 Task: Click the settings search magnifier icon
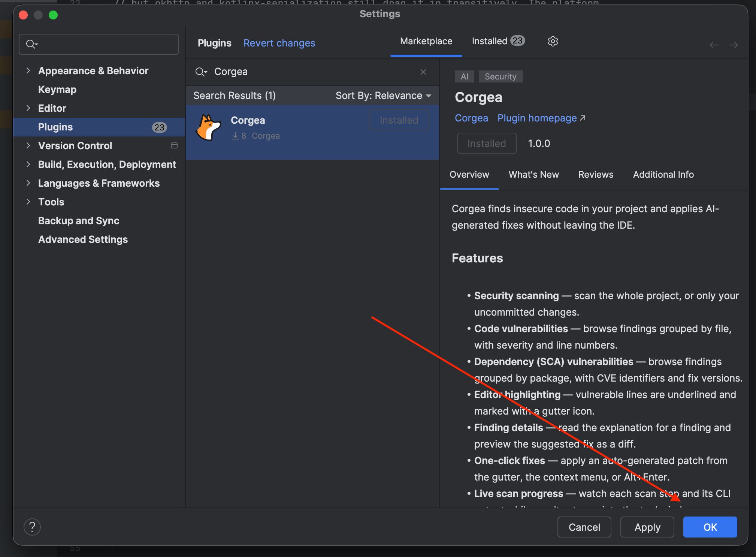32,44
